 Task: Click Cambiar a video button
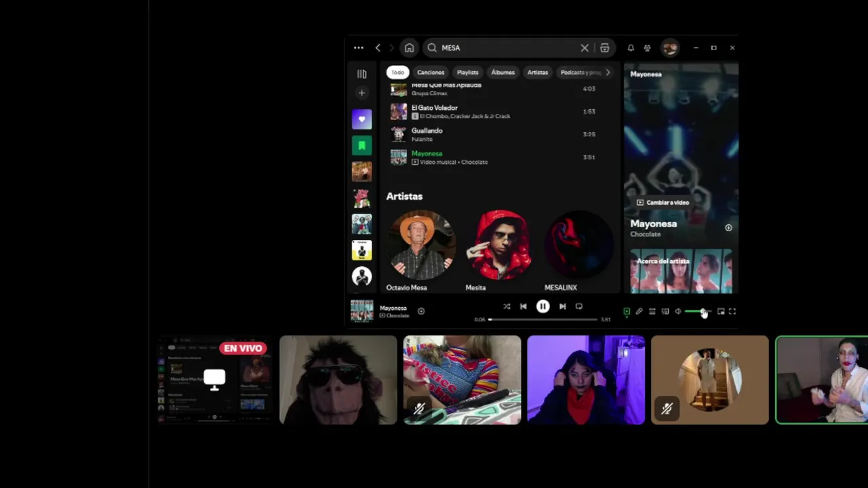(663, 203)
